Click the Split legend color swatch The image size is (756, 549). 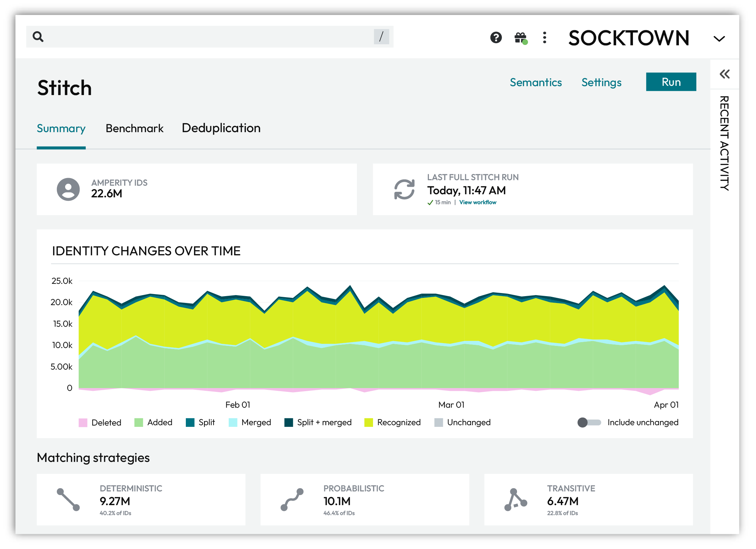(190, 422)
